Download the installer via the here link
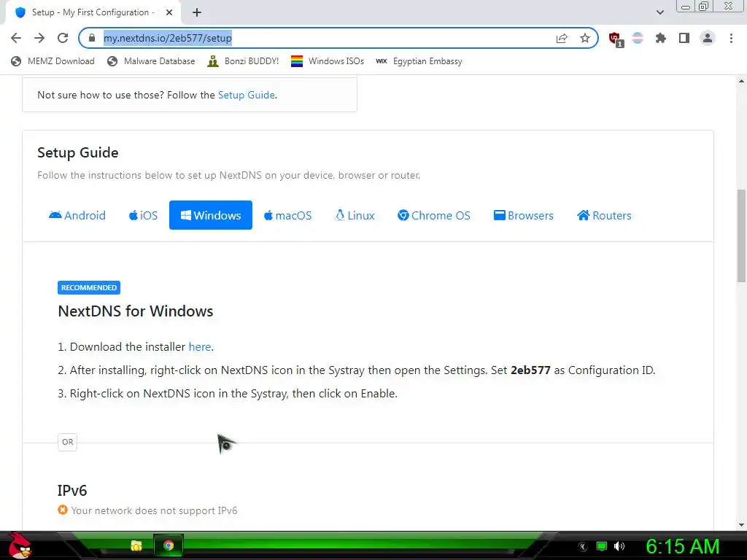This screenshot has width=747, height=560. (x=200, y=346)
